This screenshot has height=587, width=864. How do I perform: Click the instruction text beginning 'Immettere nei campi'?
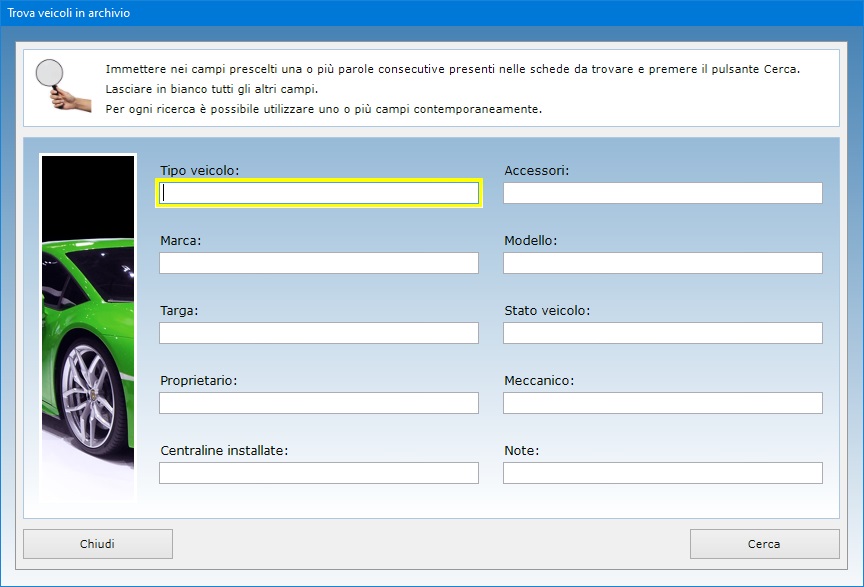(452, 69)
